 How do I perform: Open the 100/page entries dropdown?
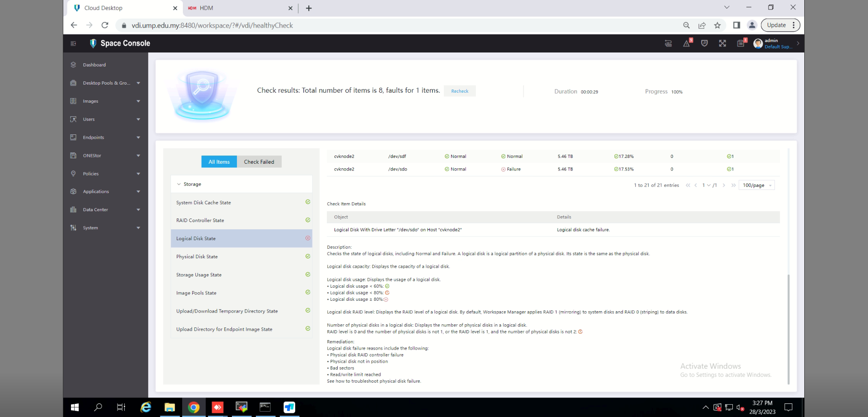coord(756,185)
